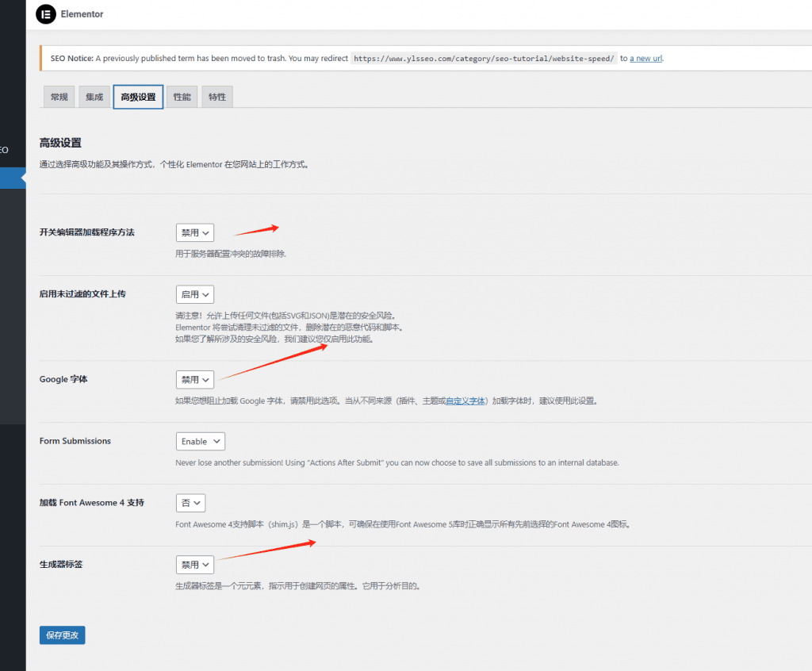
Task: Click the redirect URL code text
Action: (484, 59)
